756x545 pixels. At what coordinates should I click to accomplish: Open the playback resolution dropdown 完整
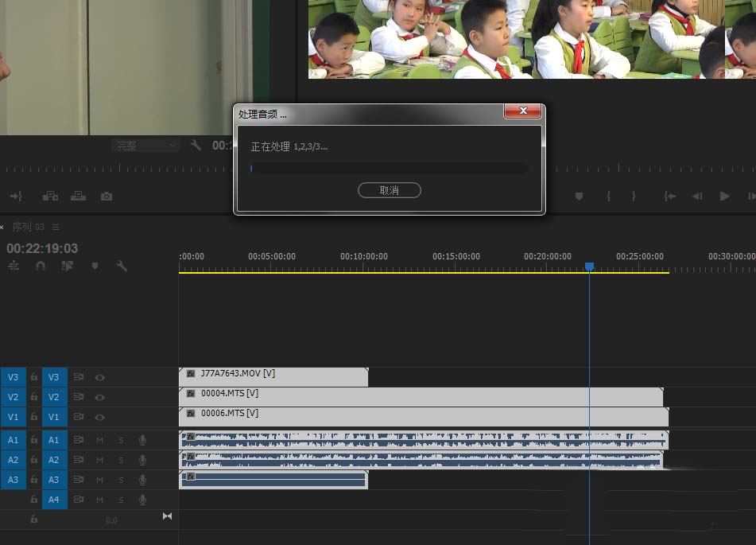pyautogui.click(x=145, y=146)
